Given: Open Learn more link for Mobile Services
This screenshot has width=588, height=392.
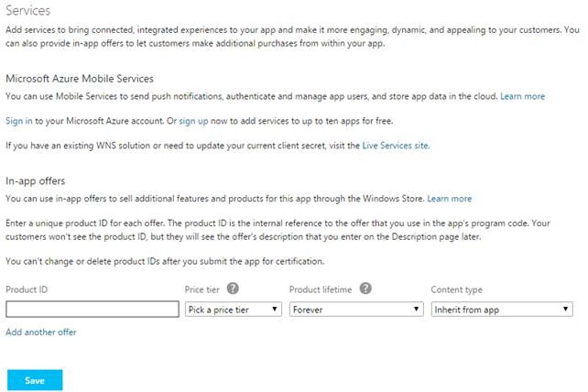Looking at the screenshot, I should pyautogui.click(x=522, y=96).
